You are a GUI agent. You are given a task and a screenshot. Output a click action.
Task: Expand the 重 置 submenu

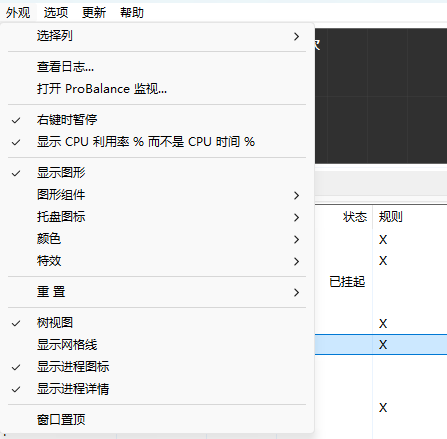tap(157, 292)
